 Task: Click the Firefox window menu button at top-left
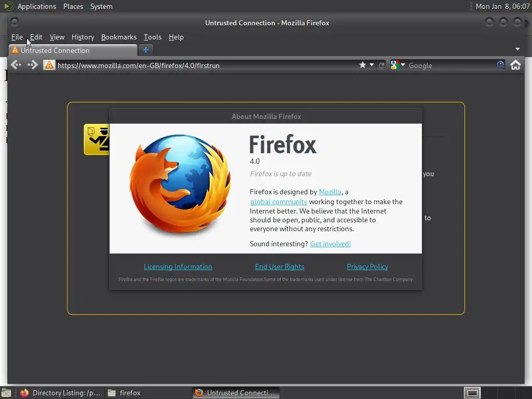[15, 22]
